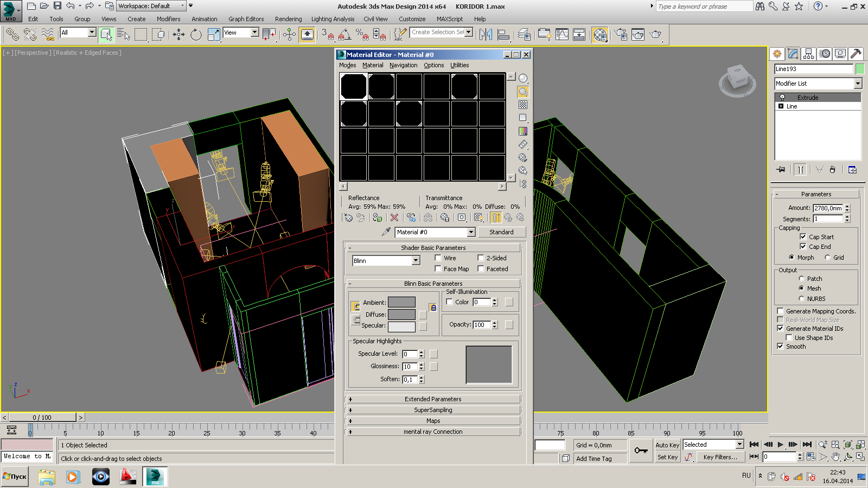Click the Set Key button
The width and height of the screenshot is (868, 488).
667,457
